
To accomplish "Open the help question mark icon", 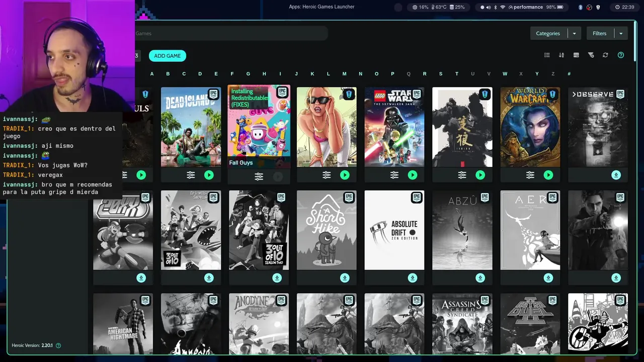I will 621,55.
